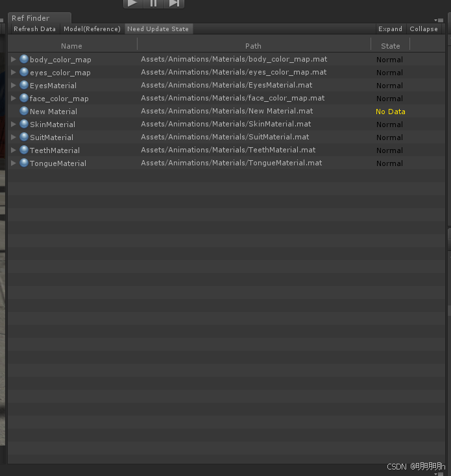The height and width of the screenshot is (476, 451).
Task: Click the State column header
Action: point(391,46)
